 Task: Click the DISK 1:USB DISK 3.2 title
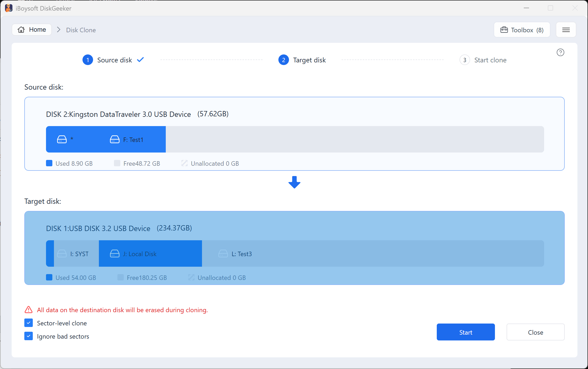(98, 228)
